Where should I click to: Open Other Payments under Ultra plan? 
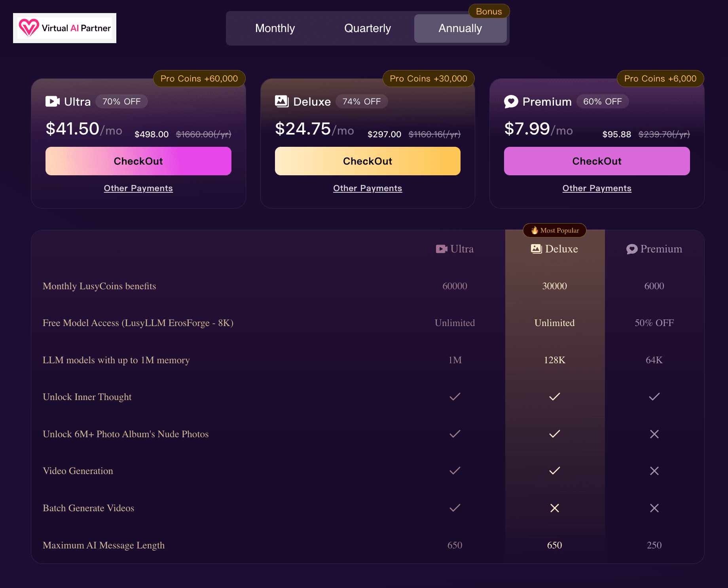(x=138, y=188)
